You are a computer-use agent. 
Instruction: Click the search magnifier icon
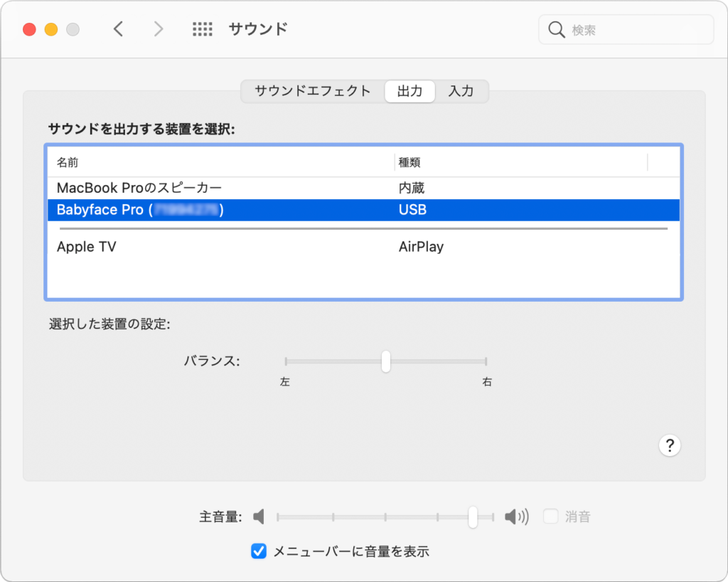point(556,30)
